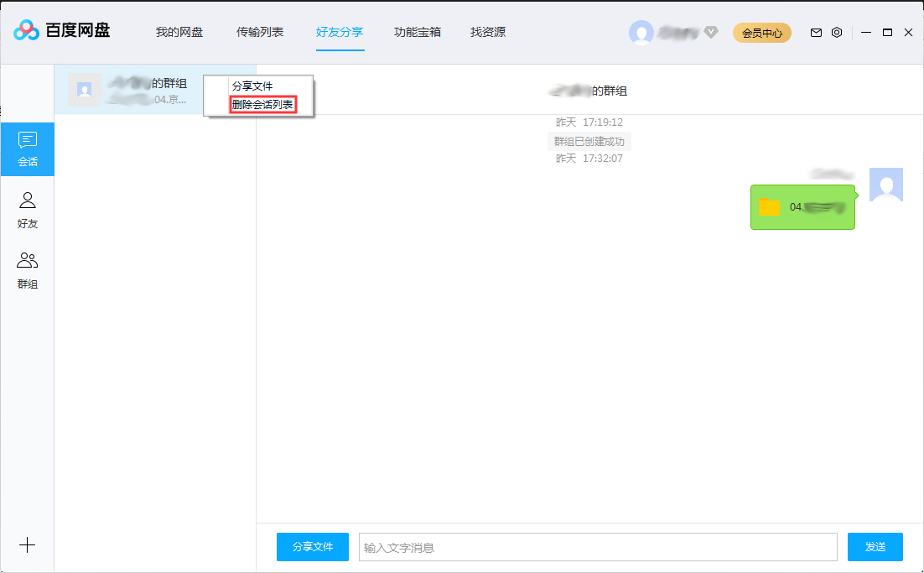Open the 会话 sidebar panel
Viewport: 924px width, 573px height.
(x=28, y=148)
